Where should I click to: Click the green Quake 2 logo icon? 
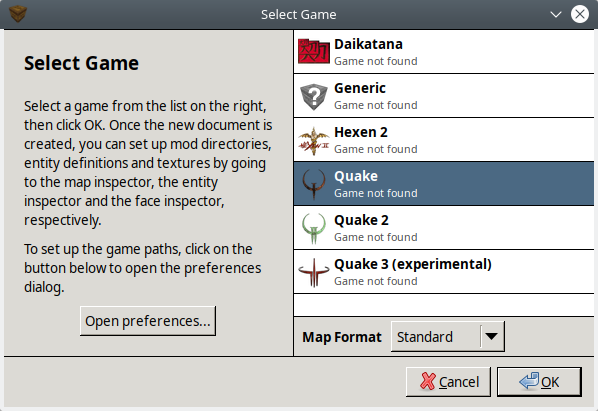pyautogui.click(x=313, y=228)
